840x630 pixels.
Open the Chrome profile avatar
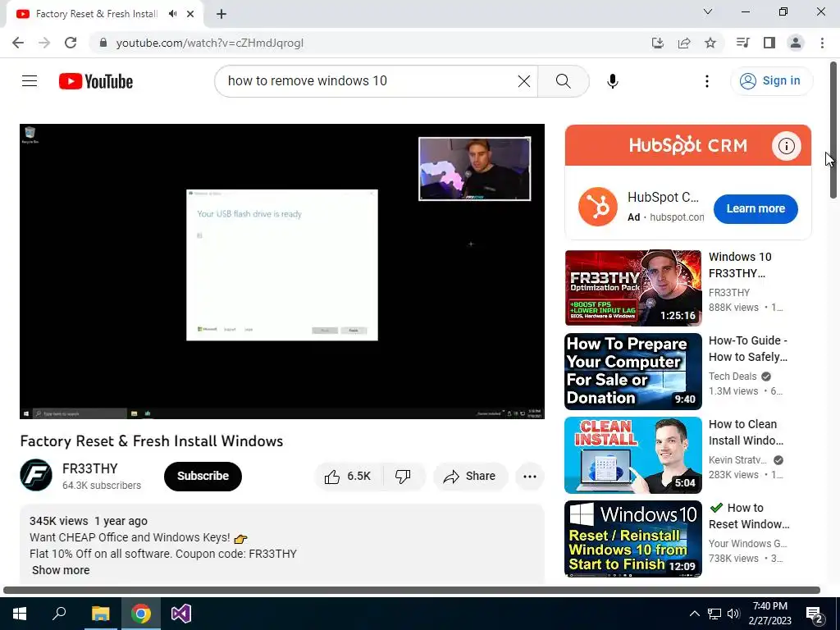click(x=796, y=43)
